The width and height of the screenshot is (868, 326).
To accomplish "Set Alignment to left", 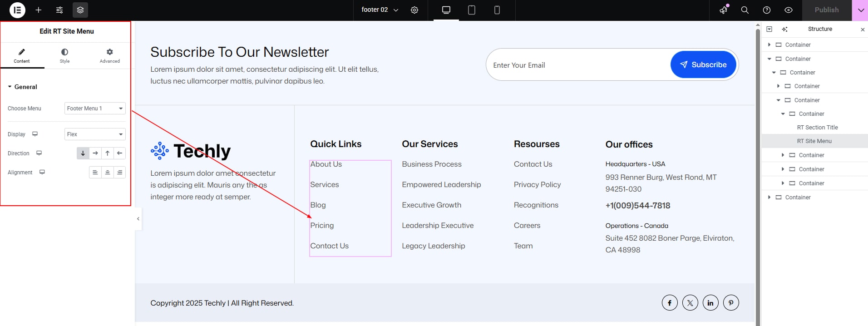I will (95, 173).
